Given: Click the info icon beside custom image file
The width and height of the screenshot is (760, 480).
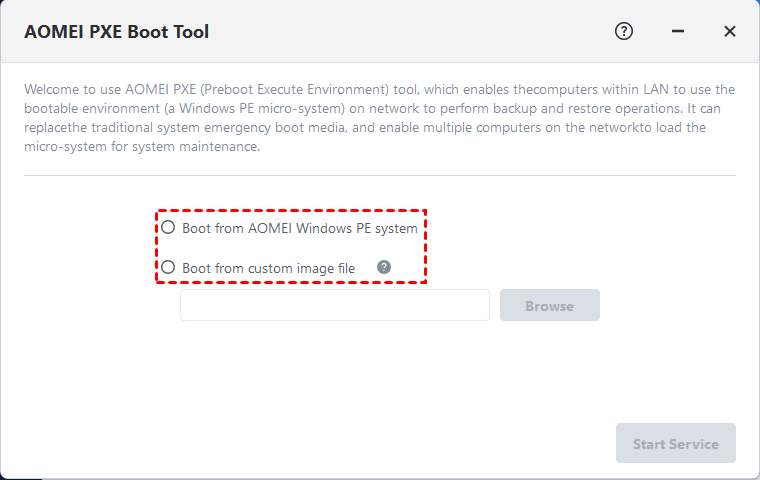Looking at the screenshot, I should 383,267.
